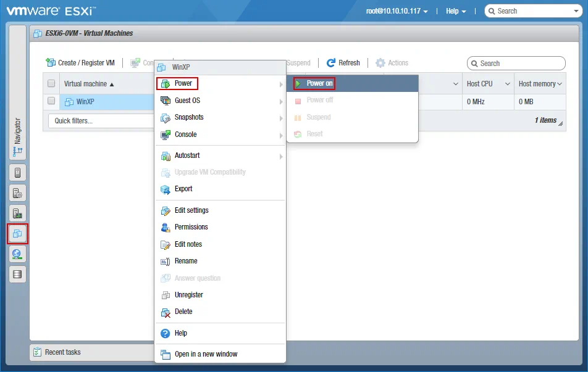Screen dimensions: 588x372
Task: Open the Networking globe sidebar icon
Action: point(17,254)
